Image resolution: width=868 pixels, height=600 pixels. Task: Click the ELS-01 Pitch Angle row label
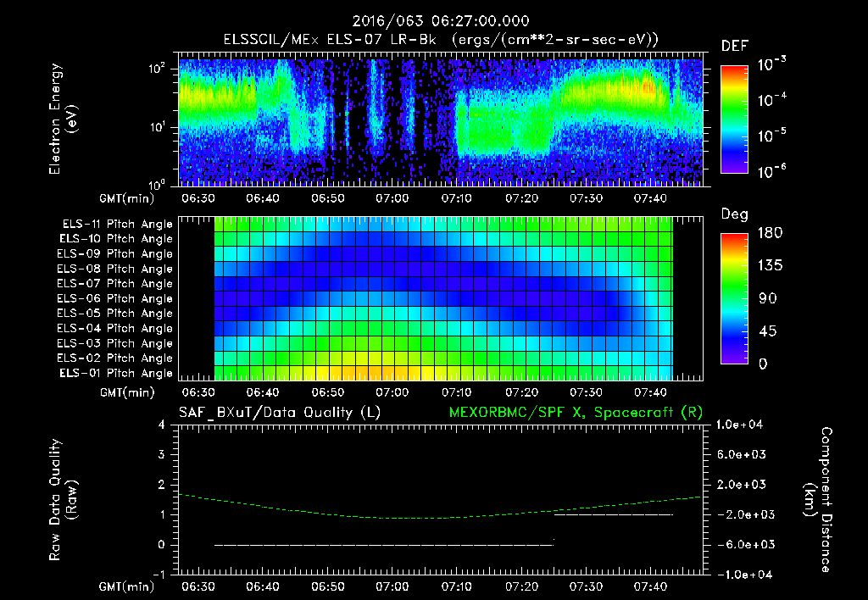pyautogui.click(x=116, y=373)
